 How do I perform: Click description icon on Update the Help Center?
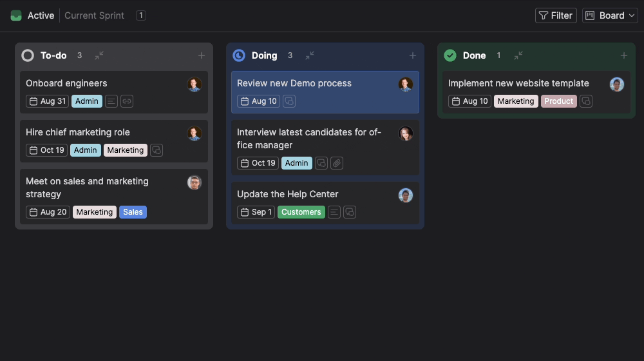tap(334, 212)
